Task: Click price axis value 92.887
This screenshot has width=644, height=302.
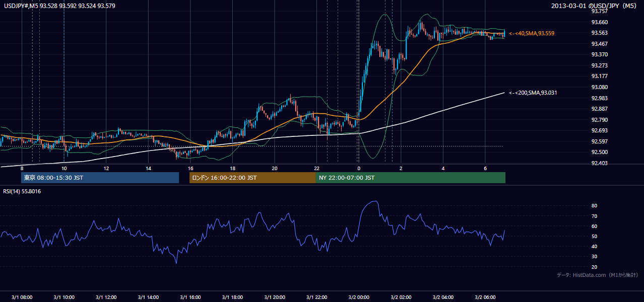Action: (x=599, y=109)
